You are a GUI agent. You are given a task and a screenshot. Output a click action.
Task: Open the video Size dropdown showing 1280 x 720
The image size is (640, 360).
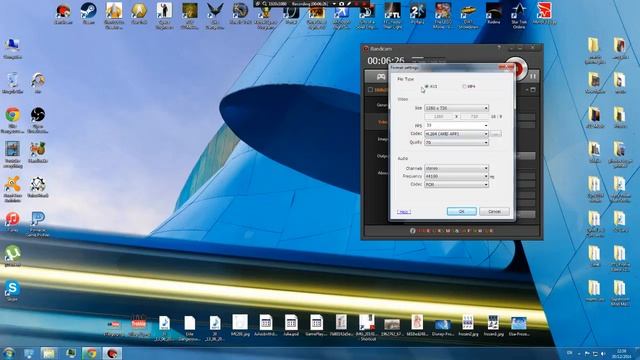click(456, 108)
